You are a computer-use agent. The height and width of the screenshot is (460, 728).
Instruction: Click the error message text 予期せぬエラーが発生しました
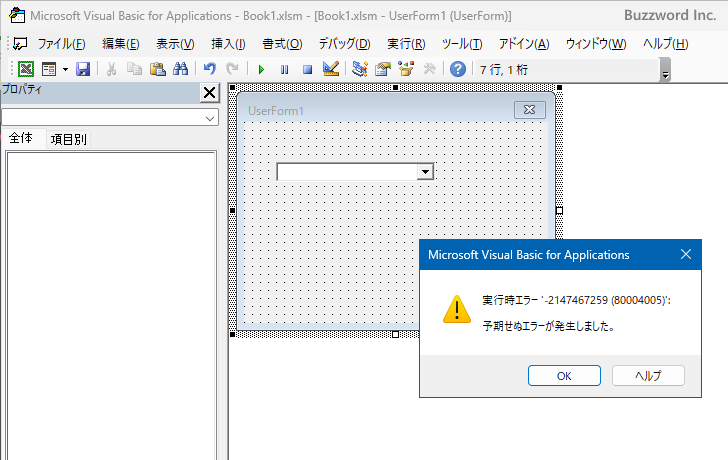(549, 326)
